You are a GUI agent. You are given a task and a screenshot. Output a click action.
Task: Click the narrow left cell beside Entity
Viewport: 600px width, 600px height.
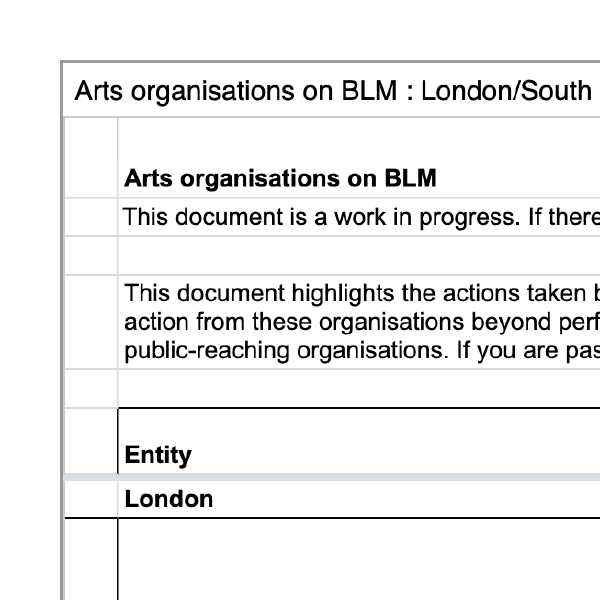[x=91, y=441]
